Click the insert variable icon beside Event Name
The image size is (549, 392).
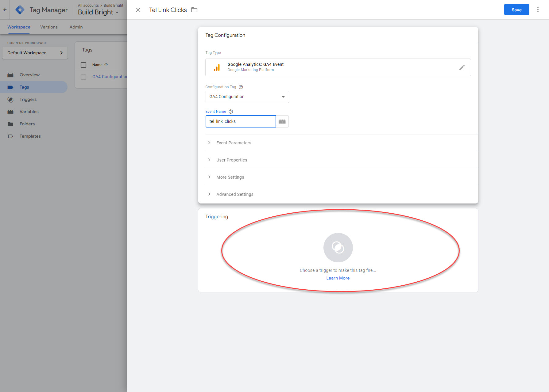tap(282, 122)
